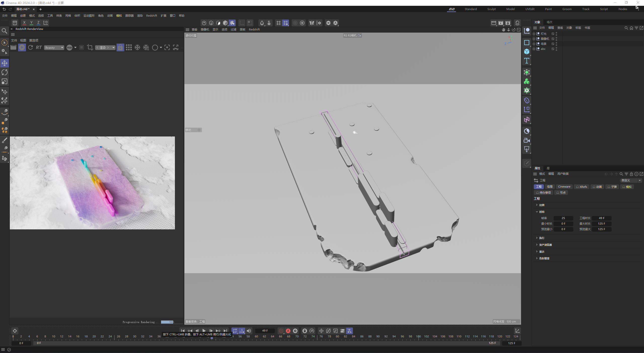Click the 帧率 input field showing 25
This screenshot has width=644, height=353.
pos(563,218)
